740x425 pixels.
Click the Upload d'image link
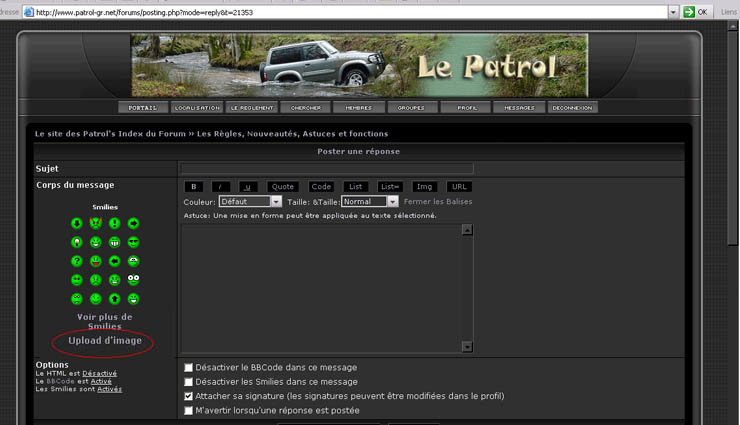click(105, 341)
